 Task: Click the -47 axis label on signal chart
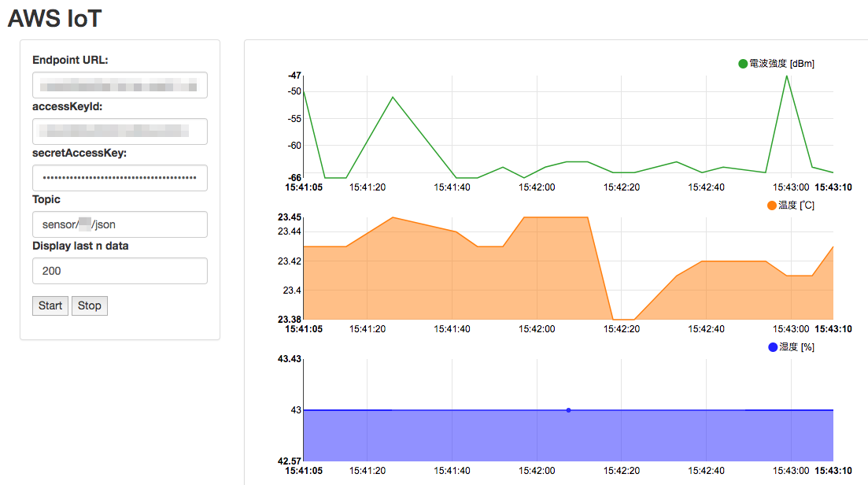[x=294, y=76]
